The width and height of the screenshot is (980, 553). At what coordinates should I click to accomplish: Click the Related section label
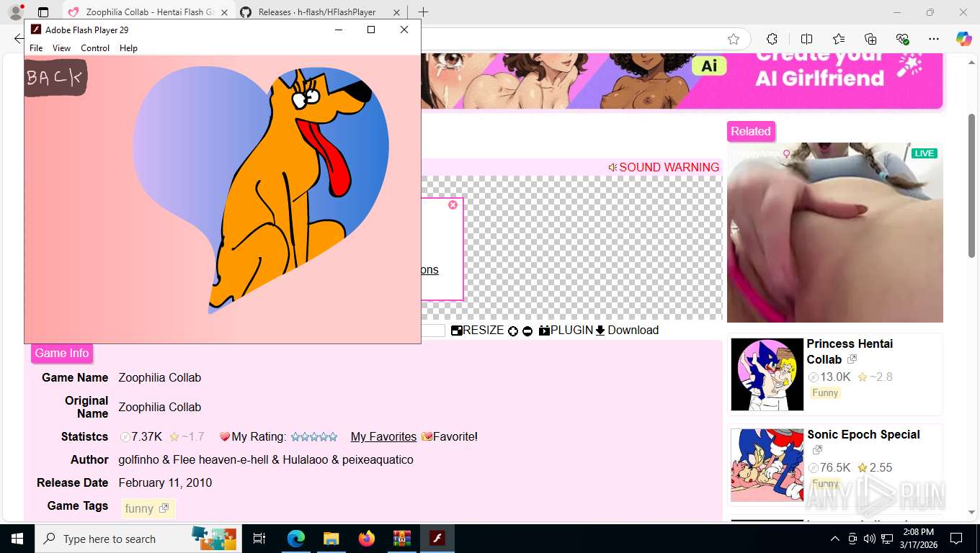coord(751,132)
